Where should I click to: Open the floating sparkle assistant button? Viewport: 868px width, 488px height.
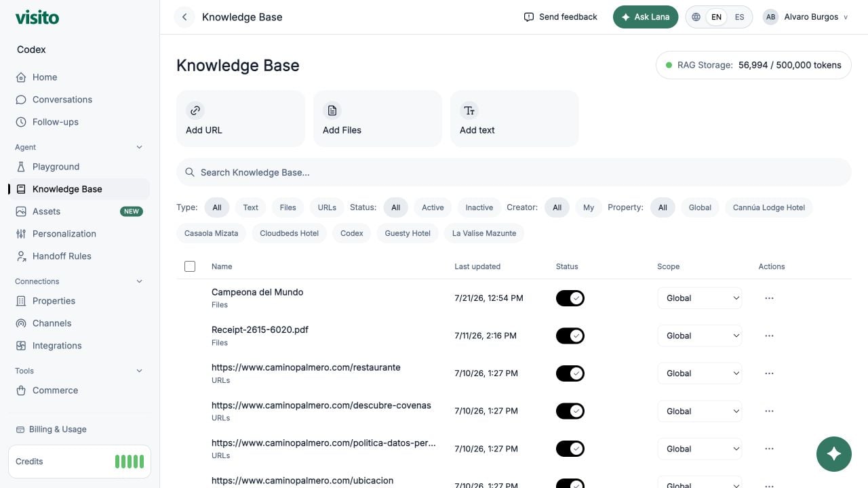click(834, 453)
